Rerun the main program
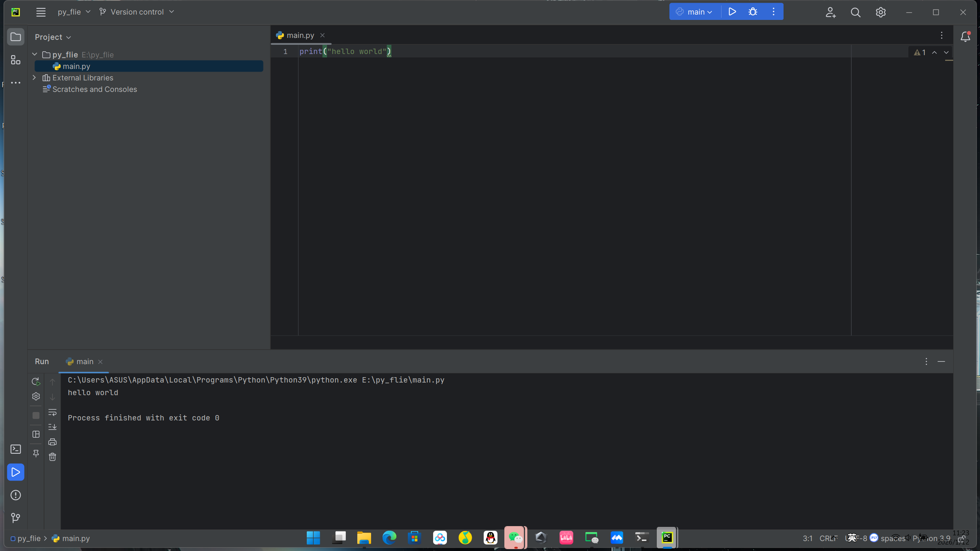The image size is (980, 551). 36,381
